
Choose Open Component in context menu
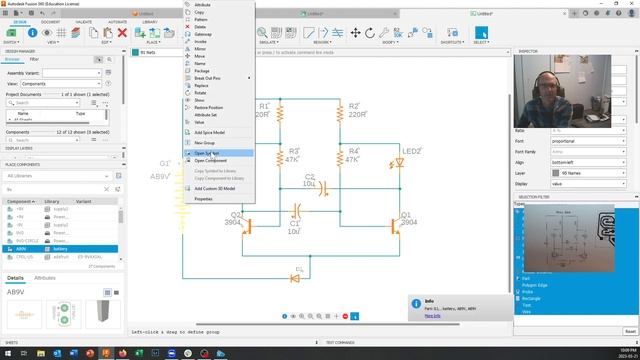coord(219,160)
